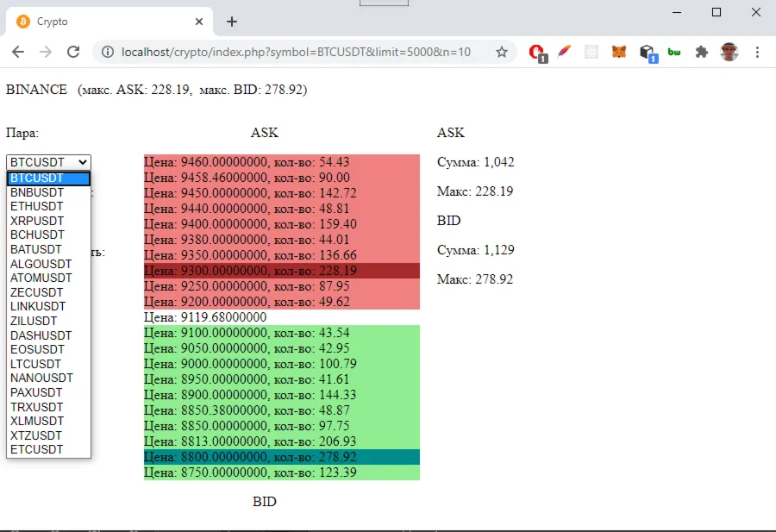The image size is (776, 532).
Task: Click the ask row with quantity 142.72
Action: 282,193
